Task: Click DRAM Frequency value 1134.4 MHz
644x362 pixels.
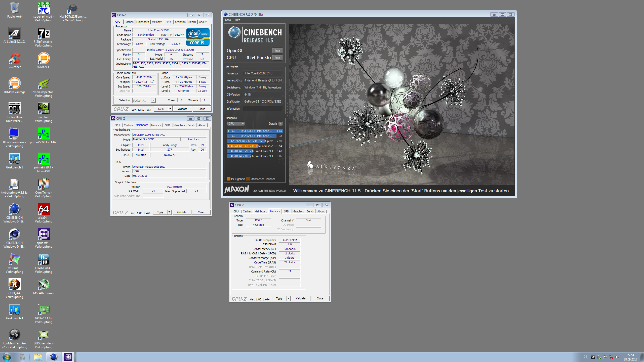Action: point(290,240)
